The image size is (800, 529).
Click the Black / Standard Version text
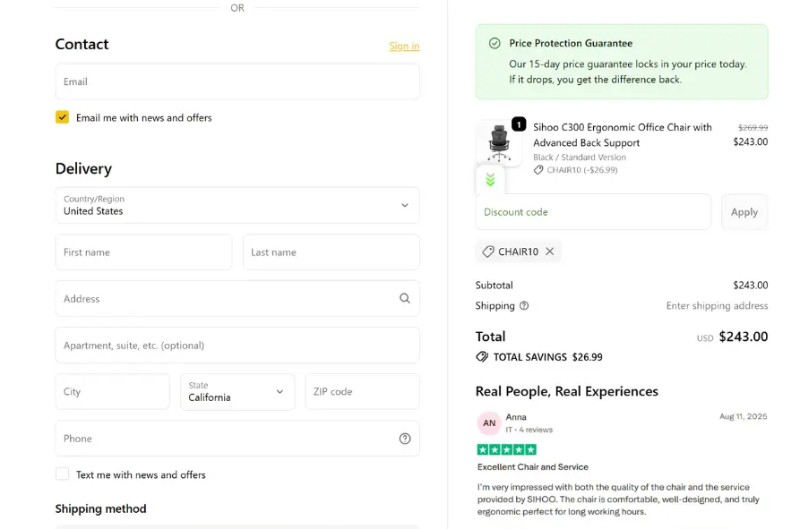[580, 157]
